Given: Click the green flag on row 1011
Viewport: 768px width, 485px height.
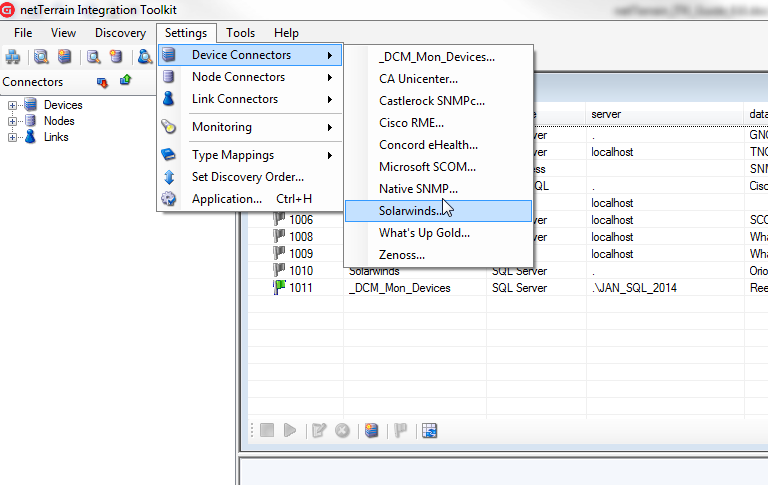Looking at the screenshot, I should [279, 288].
